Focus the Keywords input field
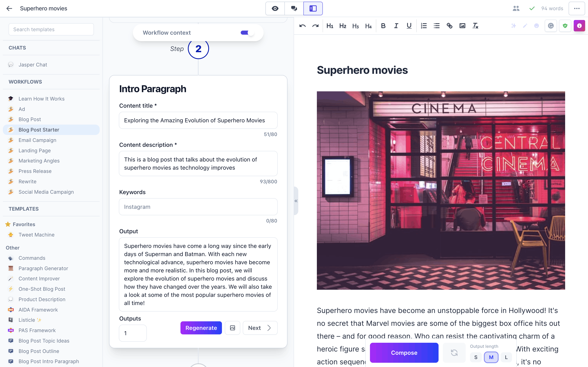The height and width of the screenshot is (367, 588). (x=198, y=207)
